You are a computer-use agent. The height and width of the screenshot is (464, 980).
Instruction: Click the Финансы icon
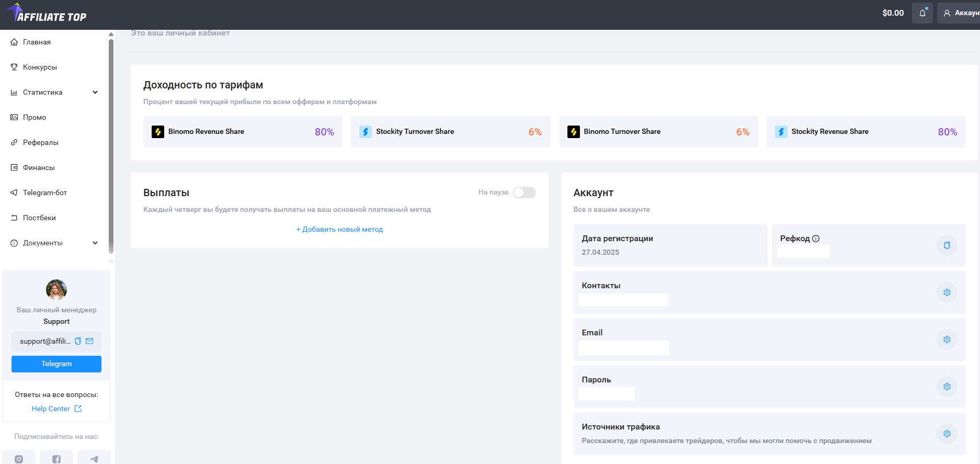[14, 167]
